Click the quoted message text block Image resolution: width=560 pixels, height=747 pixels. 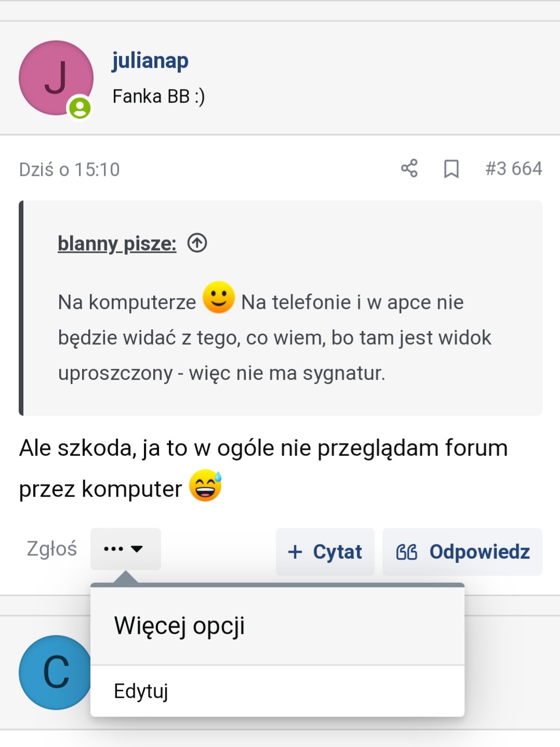click(274, 338)
